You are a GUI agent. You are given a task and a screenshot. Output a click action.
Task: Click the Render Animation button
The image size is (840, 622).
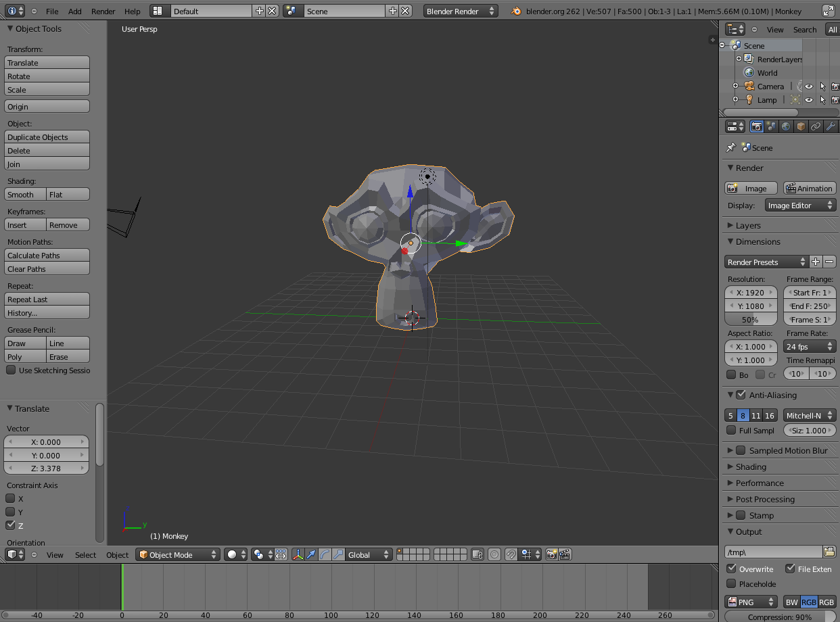810,188
